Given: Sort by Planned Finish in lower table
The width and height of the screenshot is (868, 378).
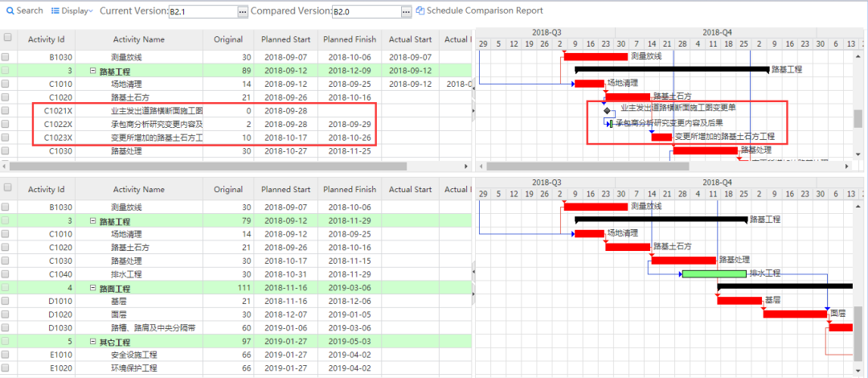Looking at the screenshot, I should [x=350, y=190].
